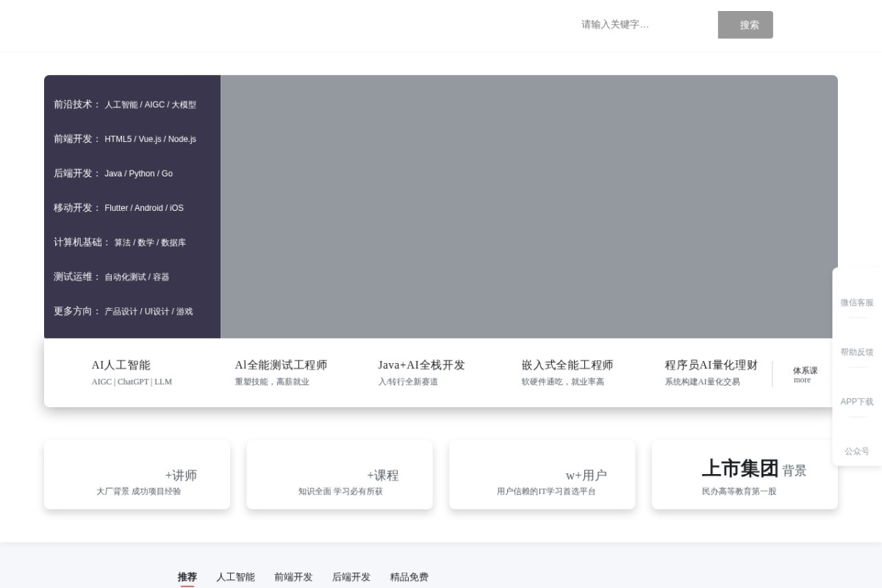This screenshot has height=588, width=882.
Task: Open the 测试运维 category row
Action: (x=132, y=277)
